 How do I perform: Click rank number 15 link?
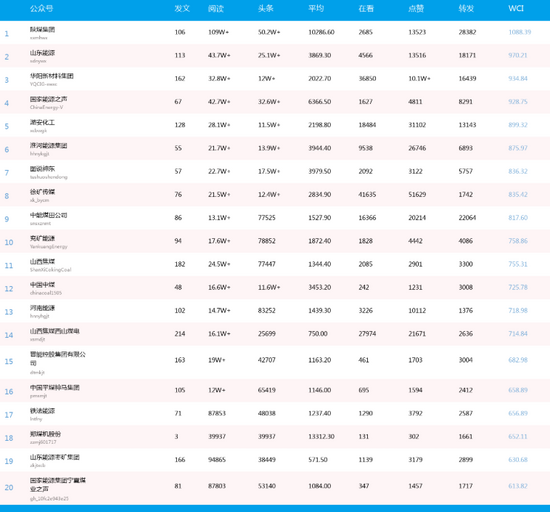coord(9,362)
